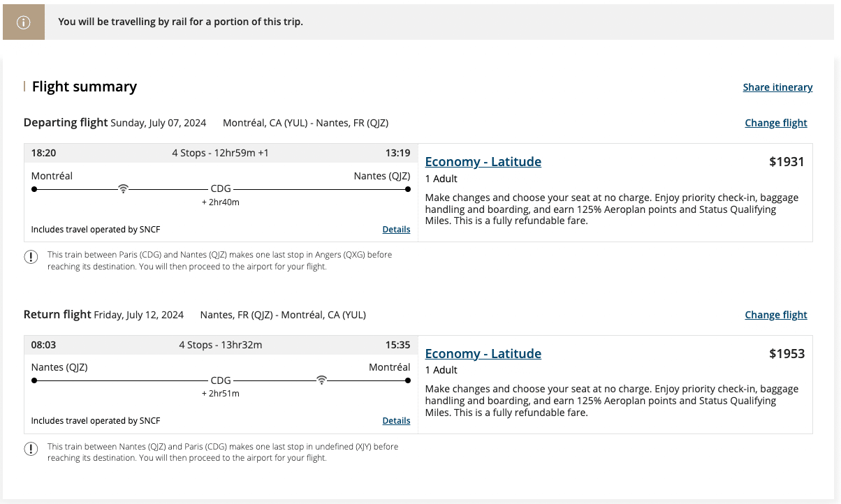This screenshot has height=504, width=841.
Task: Open Details for the Montréal to Nantes flight
Action: (396, 229)
